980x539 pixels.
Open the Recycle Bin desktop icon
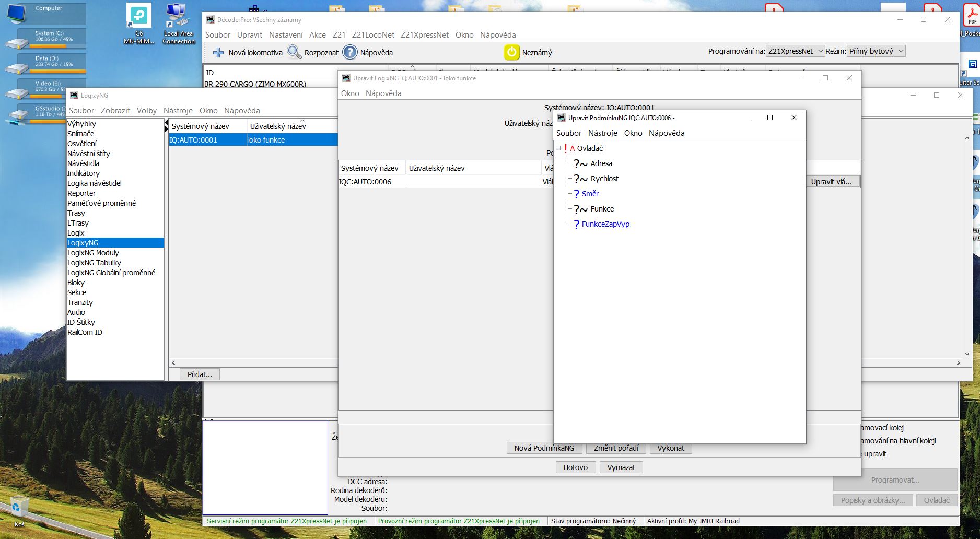(19, 508)
